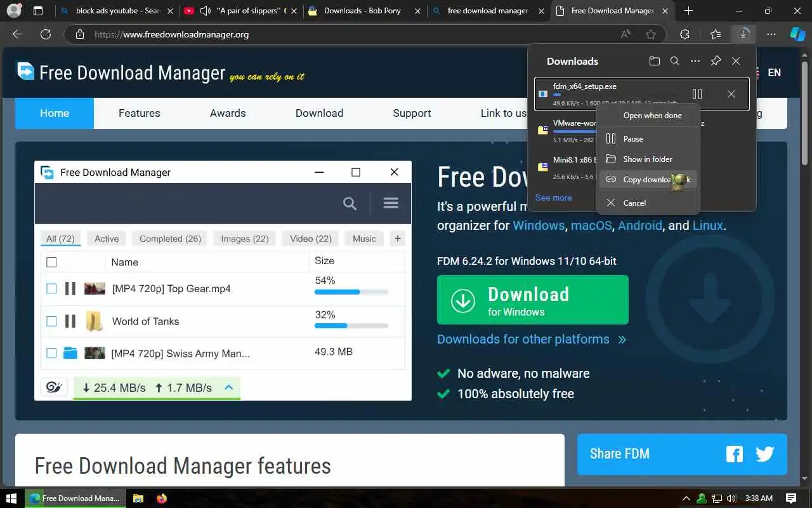The width and height of the screenshot is (812, 508).
Task: Click See more in Downloads panel
Action: tap(553, 197)
